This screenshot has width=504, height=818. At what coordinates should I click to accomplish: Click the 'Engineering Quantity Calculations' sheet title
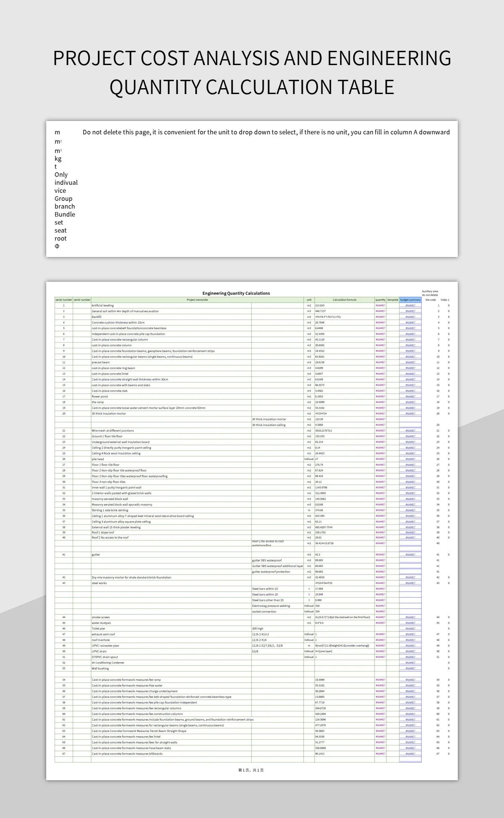tap(236, 293)
